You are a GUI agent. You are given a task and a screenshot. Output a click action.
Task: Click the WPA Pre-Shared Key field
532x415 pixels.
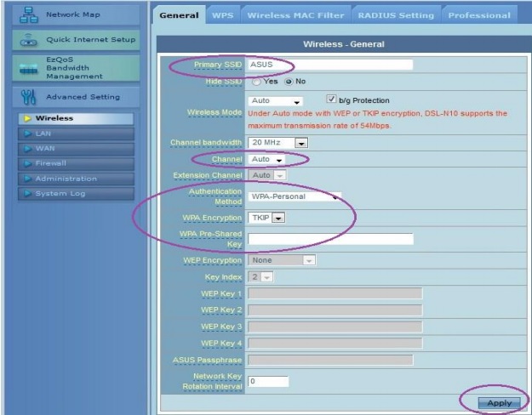point(331,239)
